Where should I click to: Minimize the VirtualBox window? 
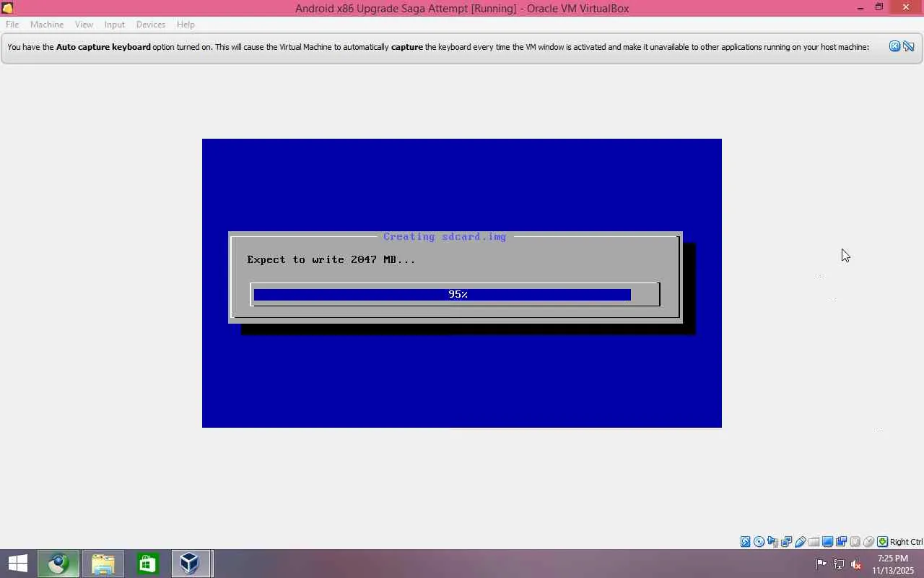860,8
